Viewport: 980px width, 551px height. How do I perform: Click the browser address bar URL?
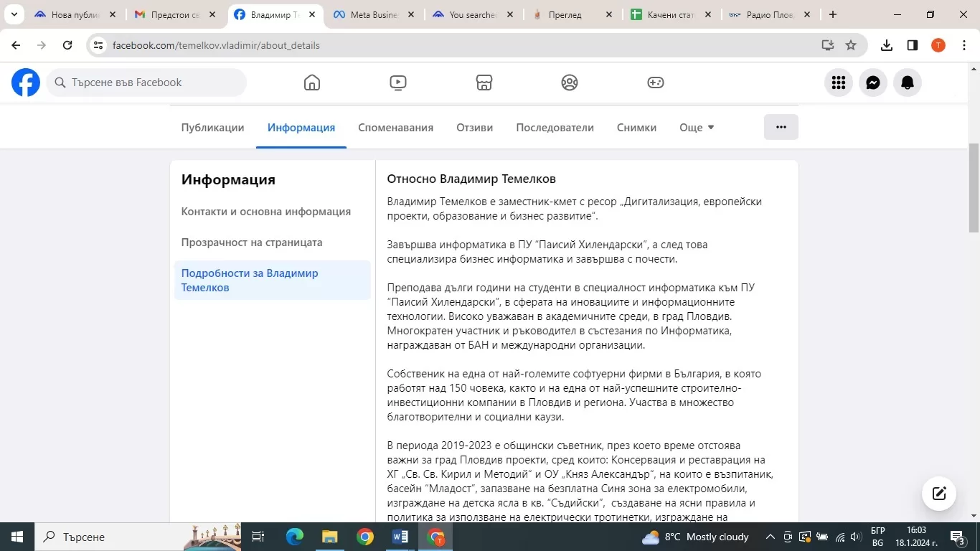(x=216, y=45)
